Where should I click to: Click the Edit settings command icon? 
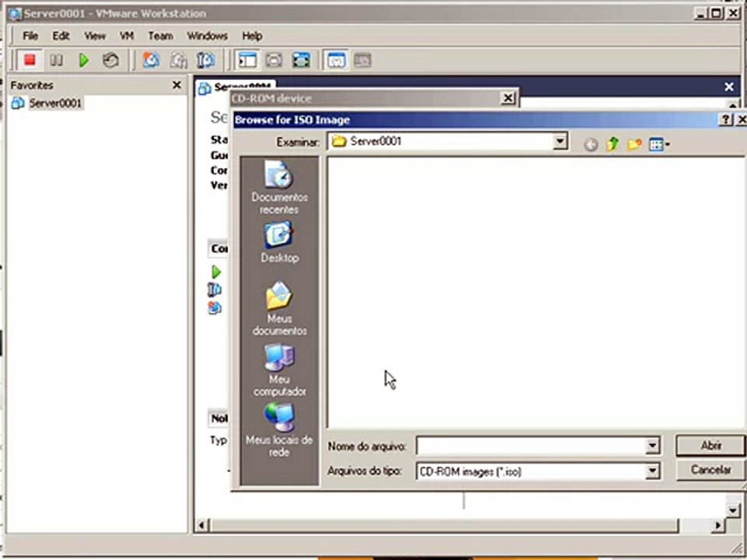(215, 289)
